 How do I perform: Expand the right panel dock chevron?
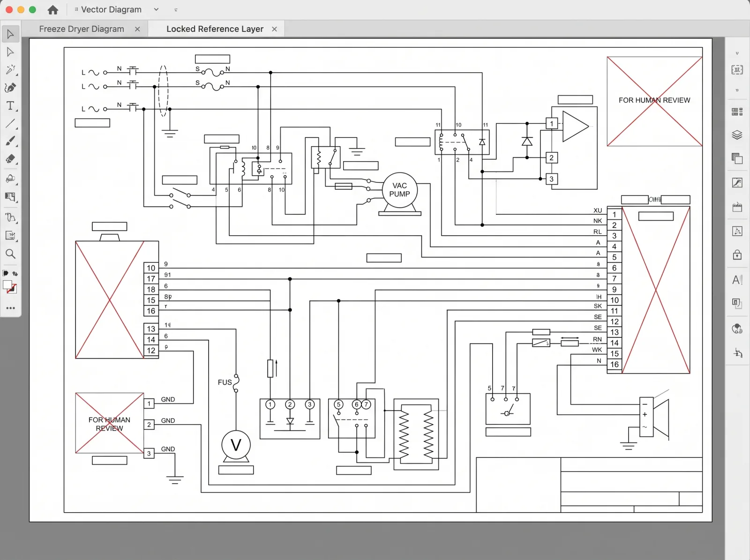click(x=737, y=53)
